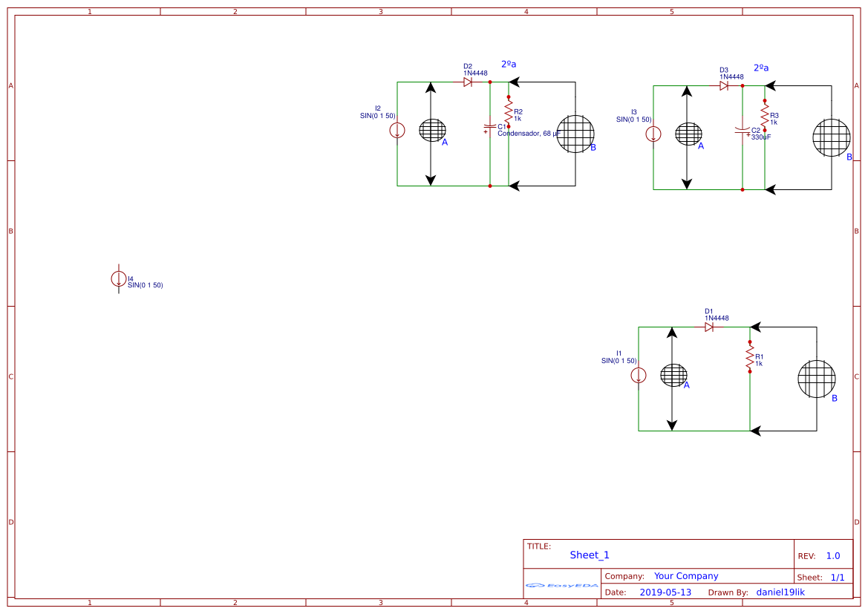
Task: Select diode D3 1N4448 symbol
Action: coord(723,85)
